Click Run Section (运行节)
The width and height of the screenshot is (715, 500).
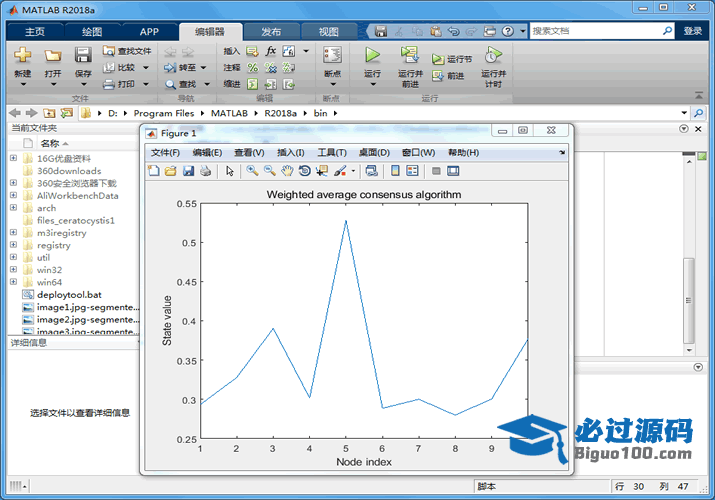tap(452, 59)
